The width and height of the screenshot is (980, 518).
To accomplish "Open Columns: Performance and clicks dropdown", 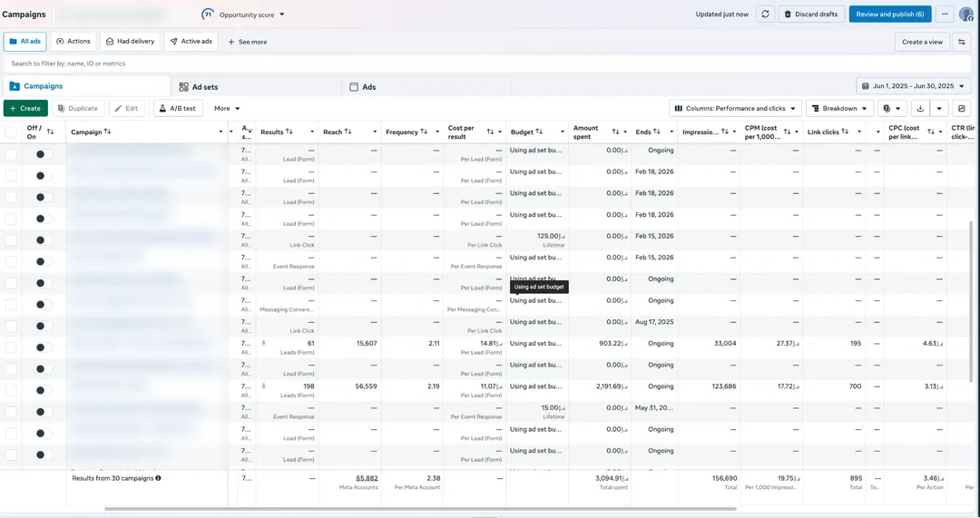I will 736,108.
